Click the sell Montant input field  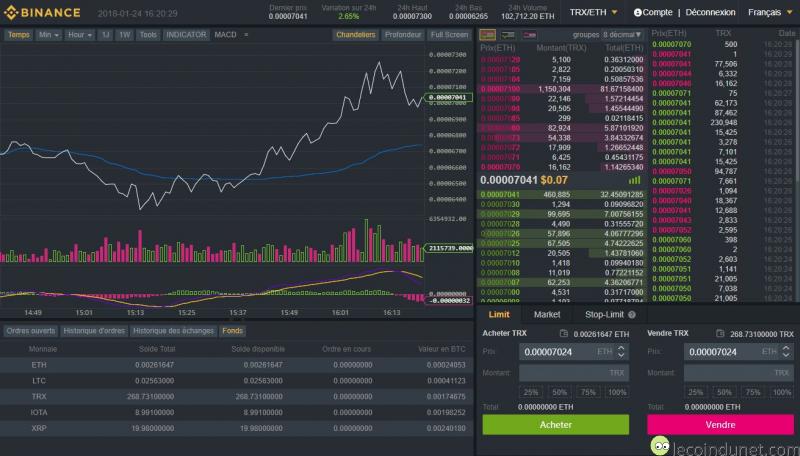(739, 373)
